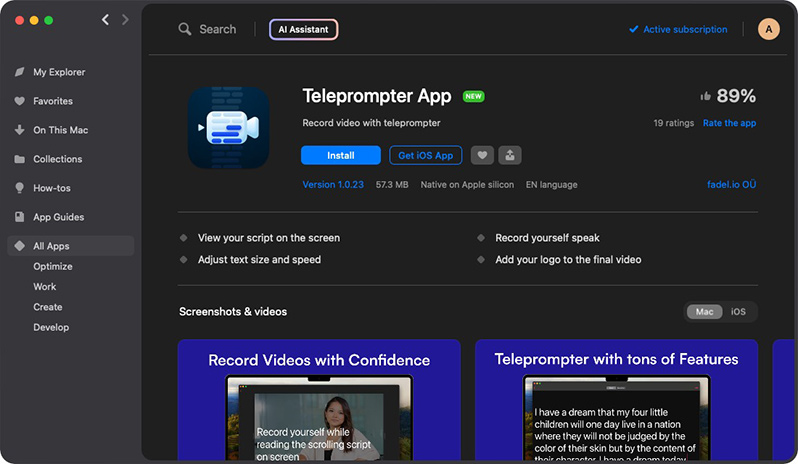Click the On This Mac download arrow icon

pos(19,130)
